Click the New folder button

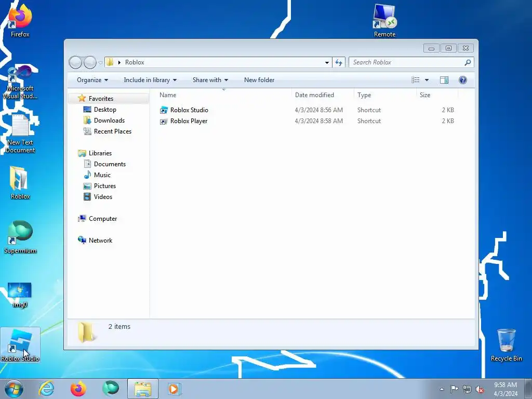(x=259, y=80)
